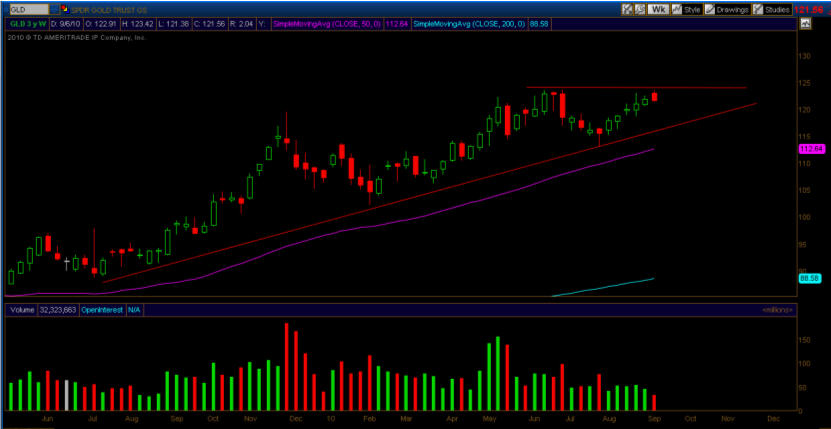Viewport: 831px width, 429px height.
Task: Click the first tools icon left of Wk
Action: (627, 9)
